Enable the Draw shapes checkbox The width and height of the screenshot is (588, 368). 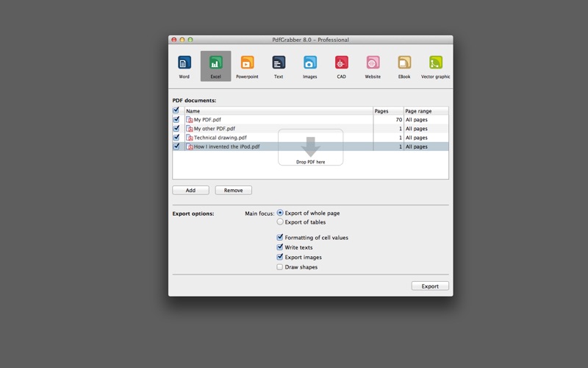coord(280,267)
